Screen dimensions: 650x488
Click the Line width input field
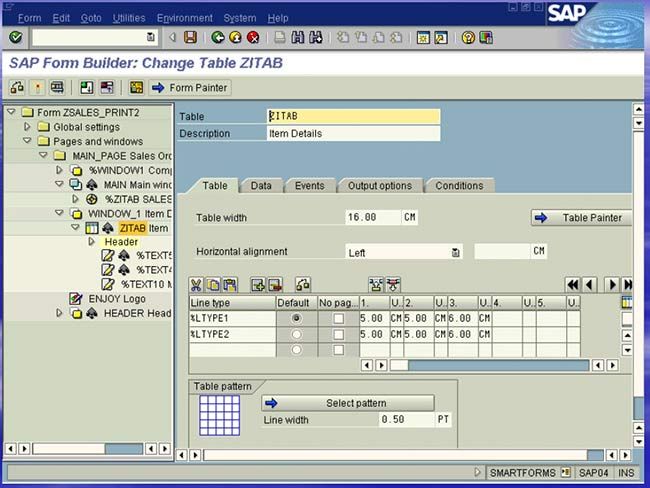pyautogui.click(x=407, y=420)
